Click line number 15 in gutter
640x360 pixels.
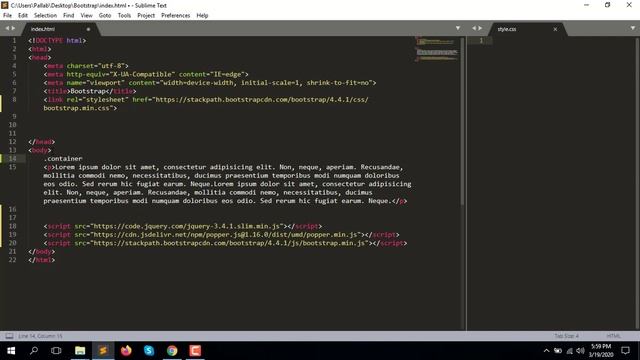coord(12,167)
